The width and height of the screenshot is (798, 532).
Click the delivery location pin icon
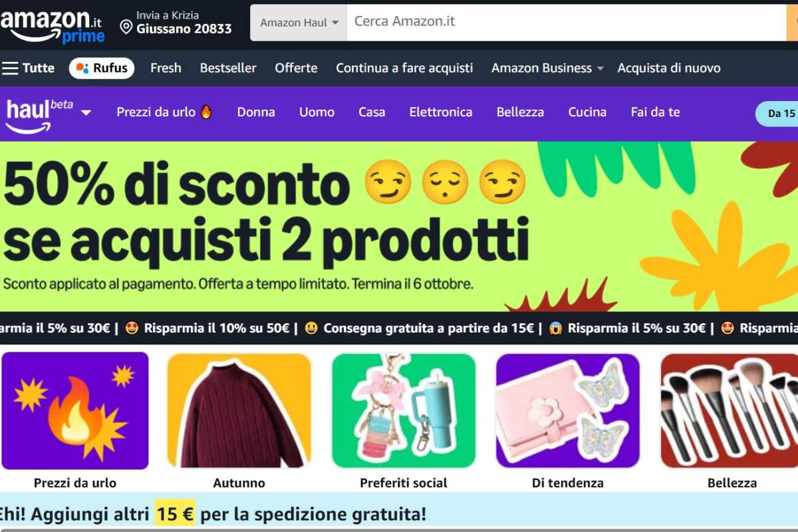pyautogui.click(x=126, y=27)
